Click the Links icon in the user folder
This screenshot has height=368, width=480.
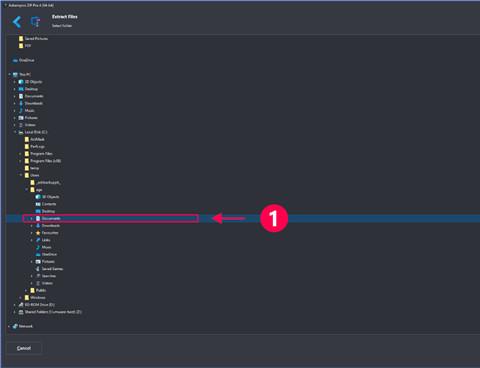click(38, 240)
